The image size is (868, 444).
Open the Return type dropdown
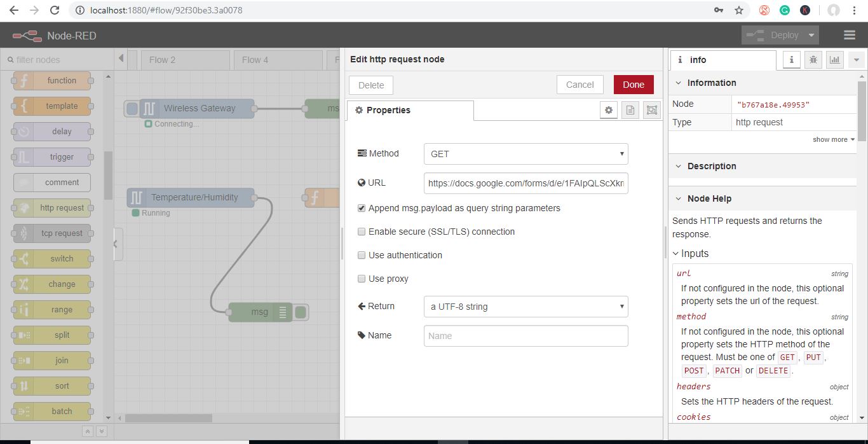[526, 307]
